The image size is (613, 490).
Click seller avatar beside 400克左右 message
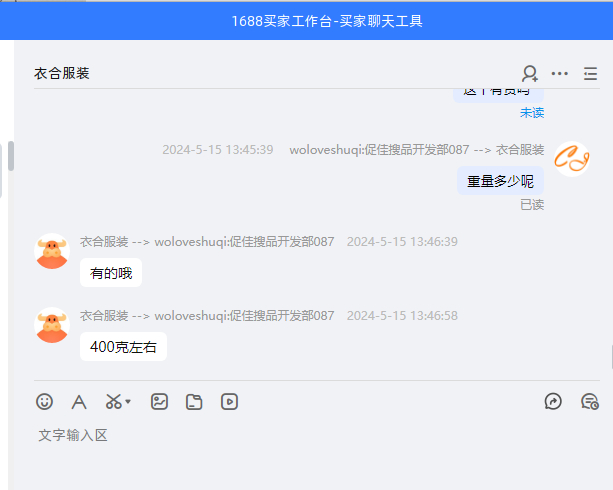coord(52,325)
